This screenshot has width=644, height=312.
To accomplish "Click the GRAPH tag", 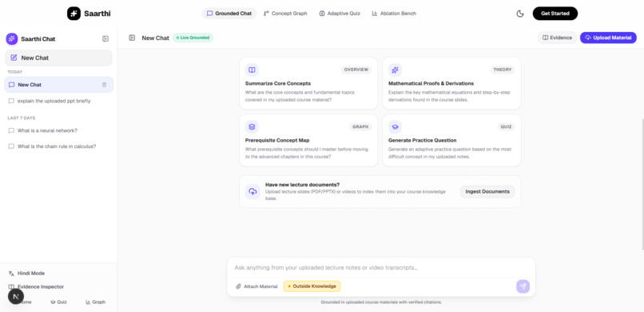I will pos(360,127).
